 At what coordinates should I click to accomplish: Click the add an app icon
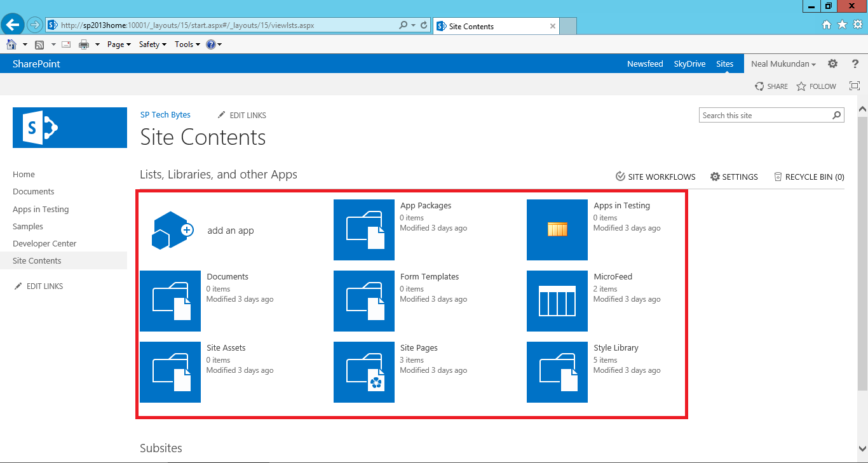pyautogui.click(x=173, y=230)
